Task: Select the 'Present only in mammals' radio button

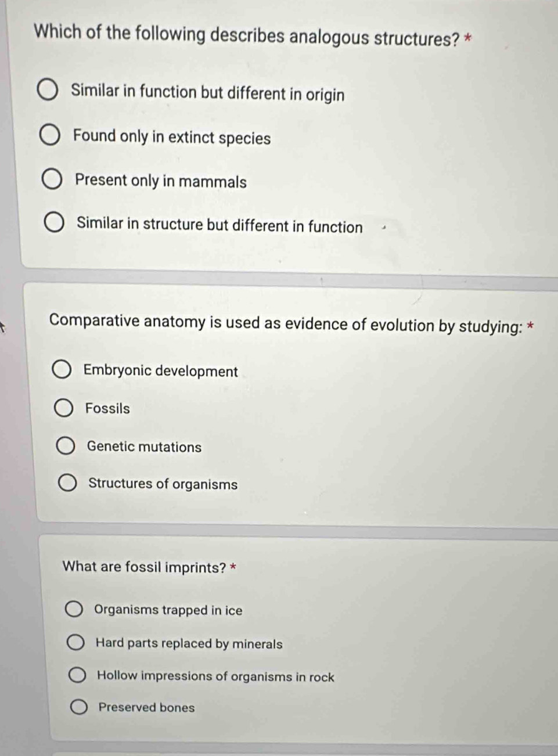Action: pyautogui.click(x=52, y=180)
